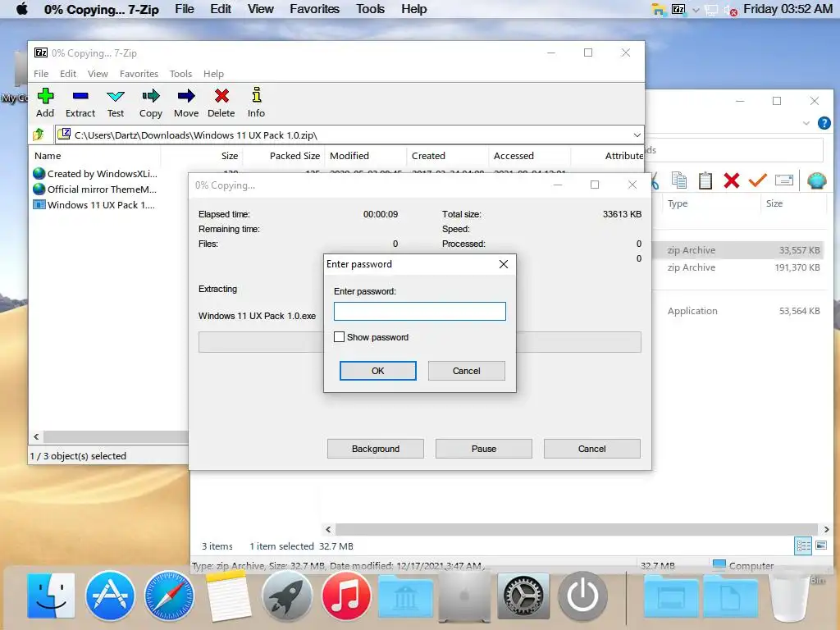The width and height of the screenshot is (840, 630).
Task: Enable the Show password checkbox
Action: pyautogui.click(x=339, y=337)
